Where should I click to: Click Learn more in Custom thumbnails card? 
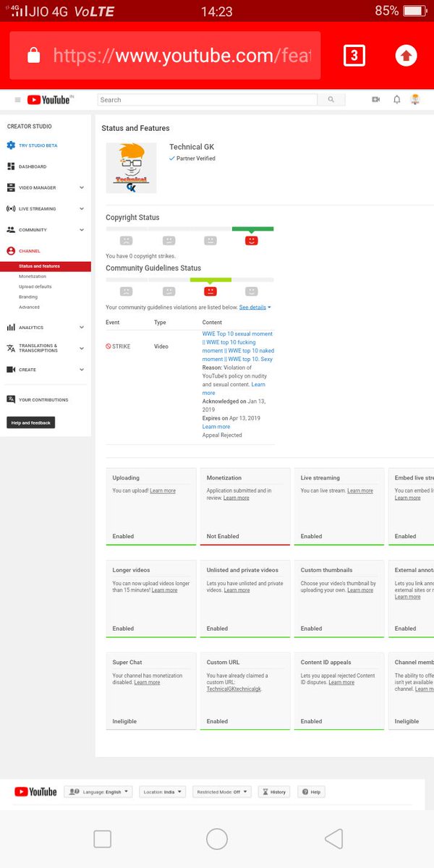(x=360, y=590)
